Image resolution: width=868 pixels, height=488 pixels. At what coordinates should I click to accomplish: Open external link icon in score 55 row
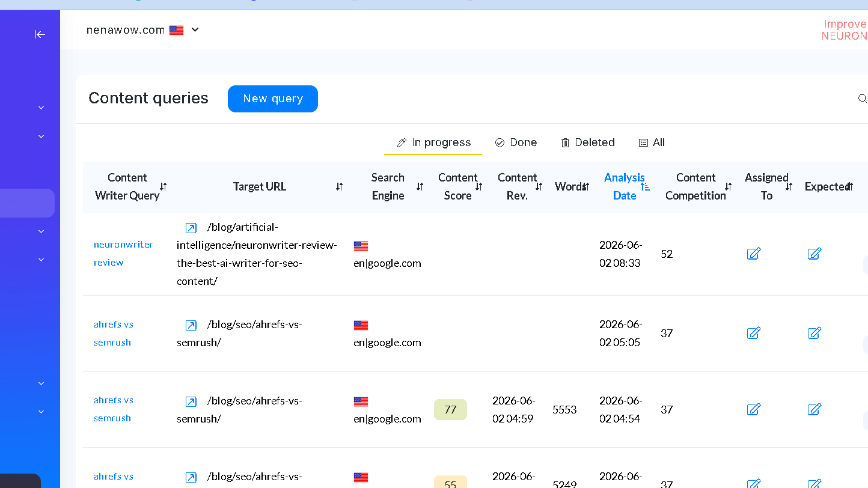click(191, 478)
